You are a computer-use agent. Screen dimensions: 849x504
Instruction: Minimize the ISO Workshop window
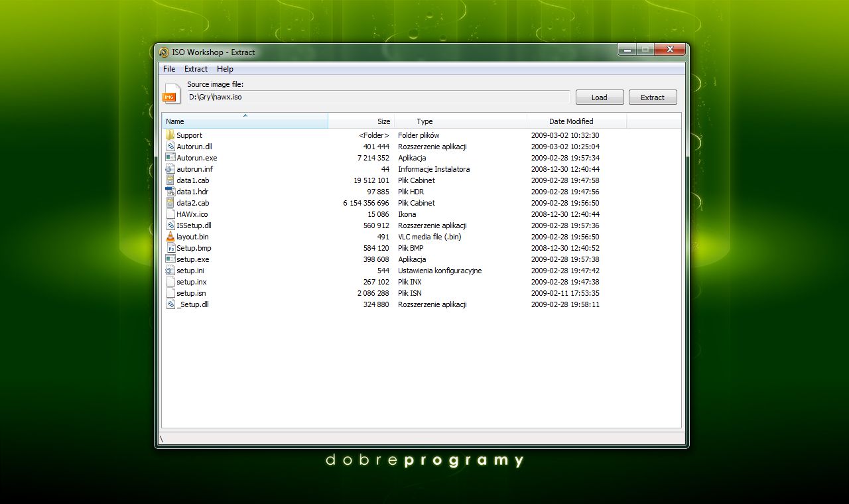pos(627,50)
